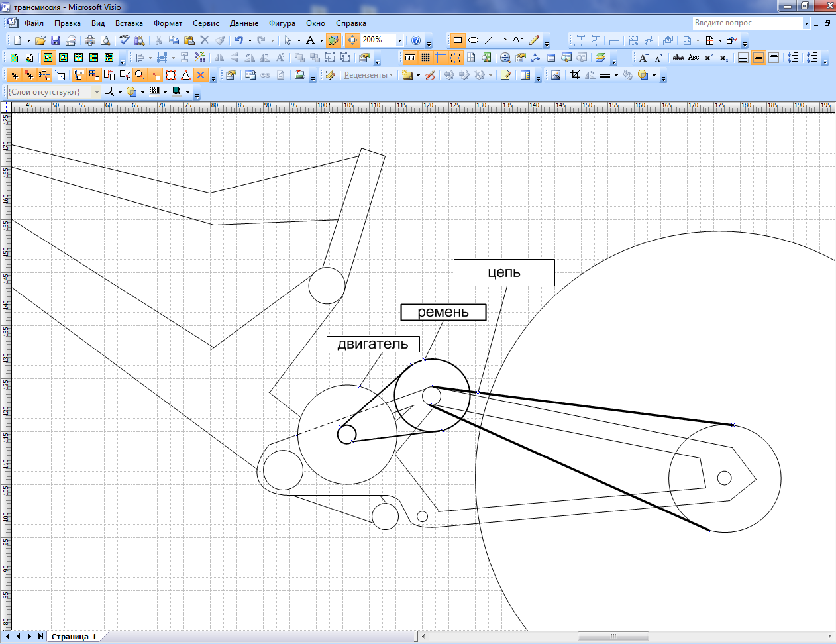Viewport: 836px width, 644px height.
Task: Open the zoom level 200% dropdown
Action: [399, 40]
